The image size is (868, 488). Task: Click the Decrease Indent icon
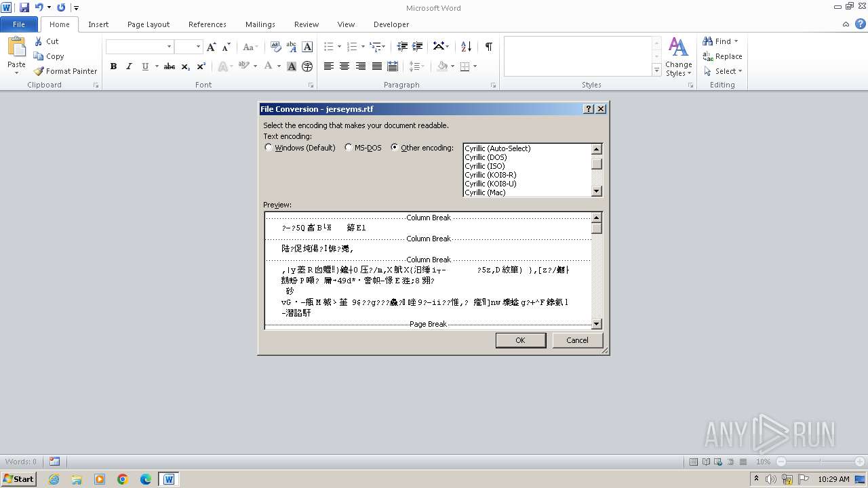click(402, 47)
